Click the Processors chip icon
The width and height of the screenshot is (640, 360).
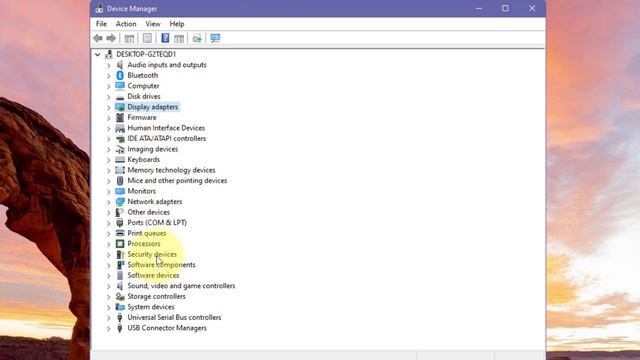point(120,244)
